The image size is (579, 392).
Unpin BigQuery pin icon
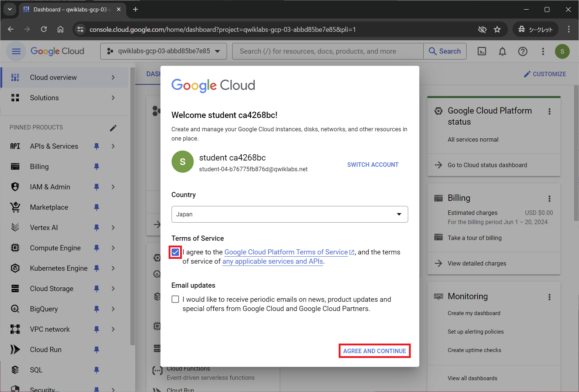96,309
